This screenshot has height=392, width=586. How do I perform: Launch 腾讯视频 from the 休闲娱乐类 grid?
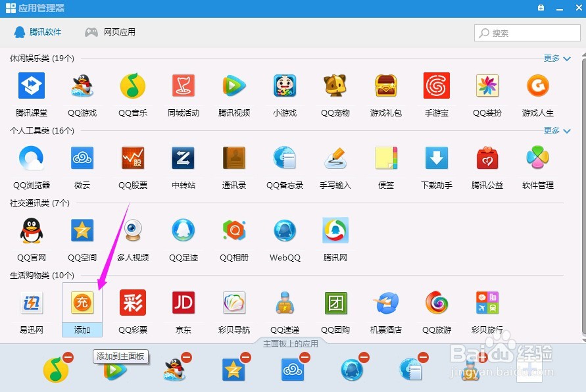234,86
